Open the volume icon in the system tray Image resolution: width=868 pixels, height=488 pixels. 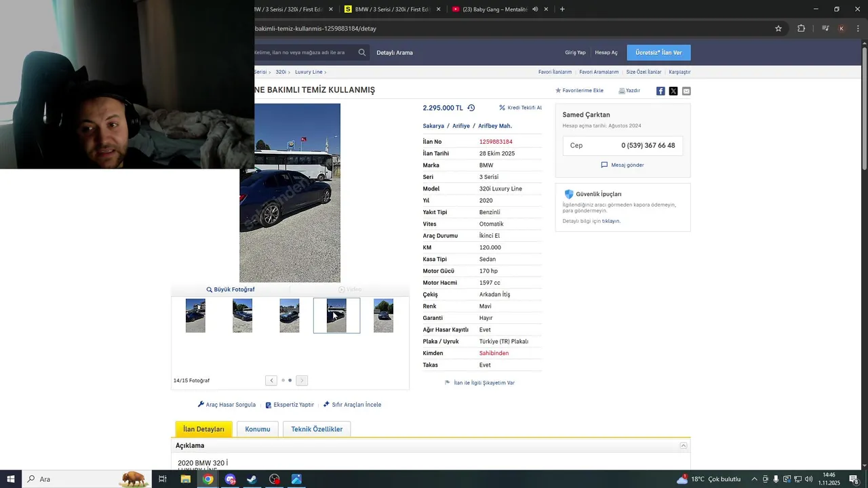(808, 479)
